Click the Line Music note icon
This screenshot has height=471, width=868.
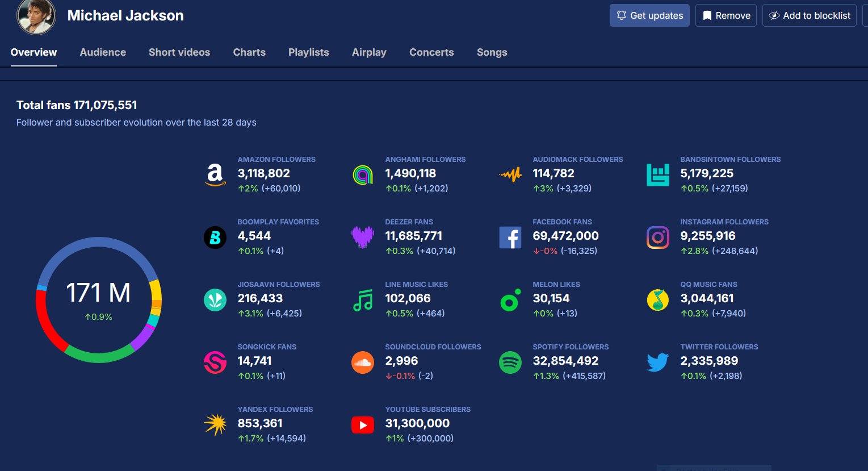tap(363, 300)
